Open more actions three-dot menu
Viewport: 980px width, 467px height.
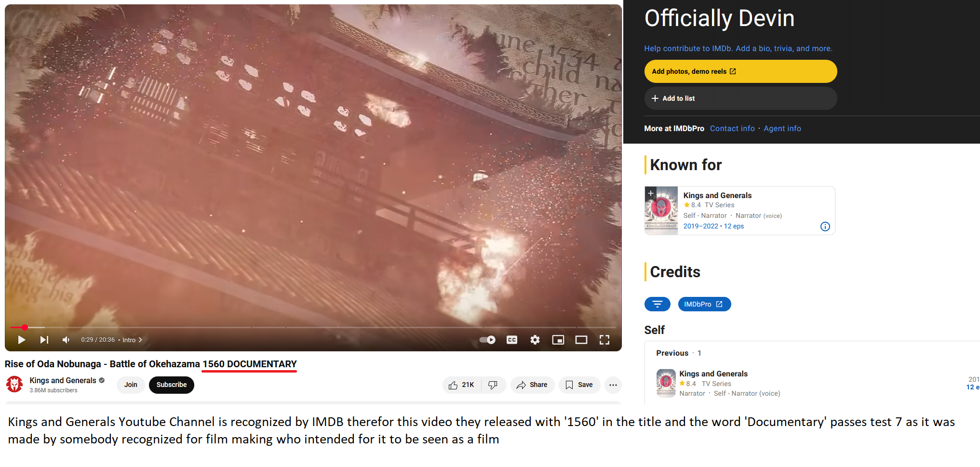613,385
